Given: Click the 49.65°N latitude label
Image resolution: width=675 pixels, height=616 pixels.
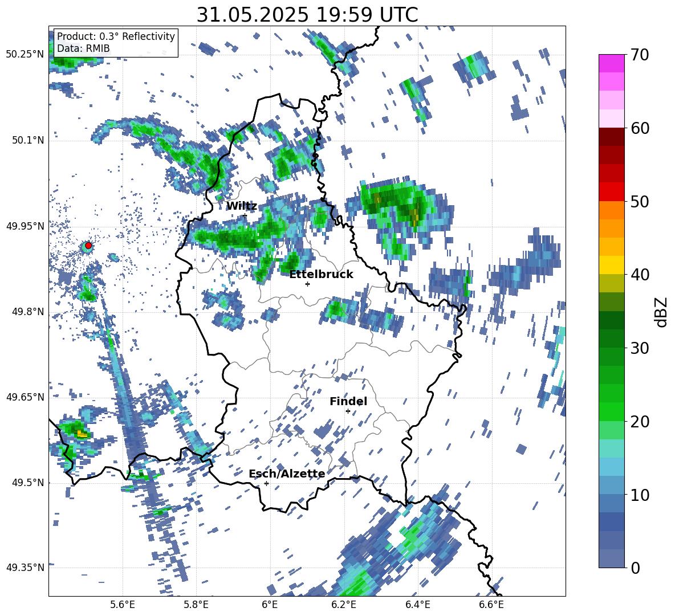Looking at the screenshot, I should pos(25,397).
